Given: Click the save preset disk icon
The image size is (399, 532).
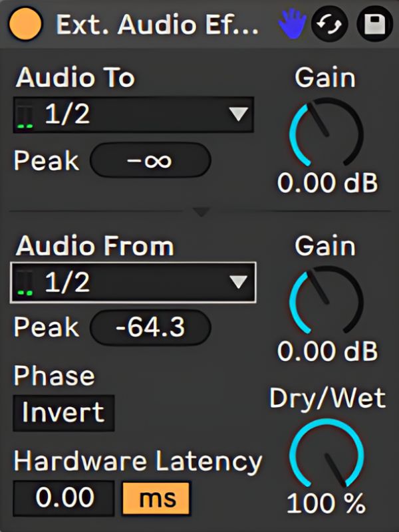Looking at the screenshot, I should coord(373,25).
